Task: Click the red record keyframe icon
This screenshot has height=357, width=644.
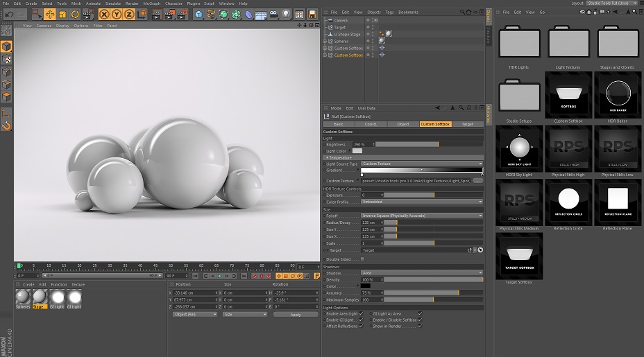Action: click(x=254, y=276)
